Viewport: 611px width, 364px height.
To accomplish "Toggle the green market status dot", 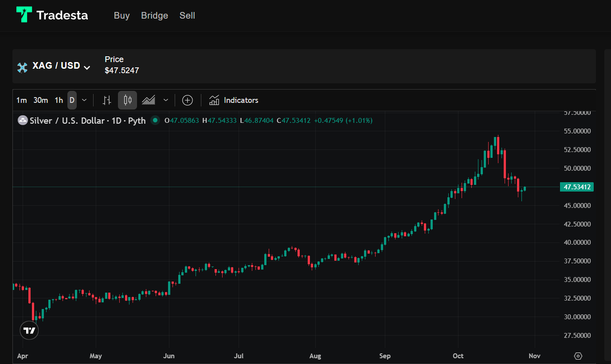I will point(155,120).
